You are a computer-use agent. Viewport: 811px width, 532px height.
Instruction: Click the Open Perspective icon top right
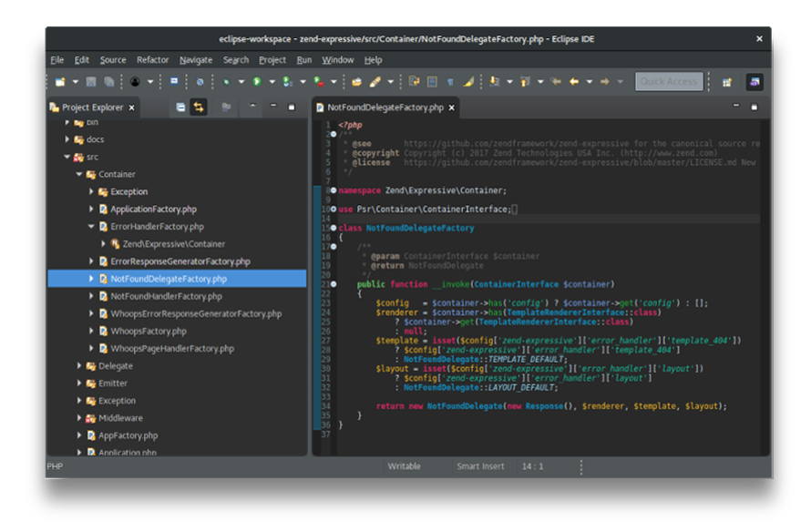coord(725,81)
